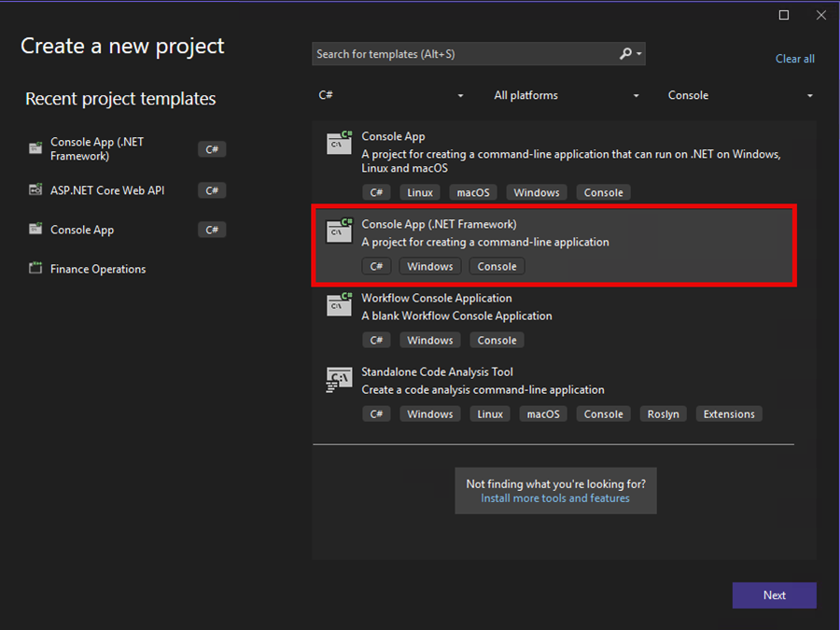This screenshot has width=840, height=630.
Task: Click the macOS tag on Console App
Action: tap(472, 192)
